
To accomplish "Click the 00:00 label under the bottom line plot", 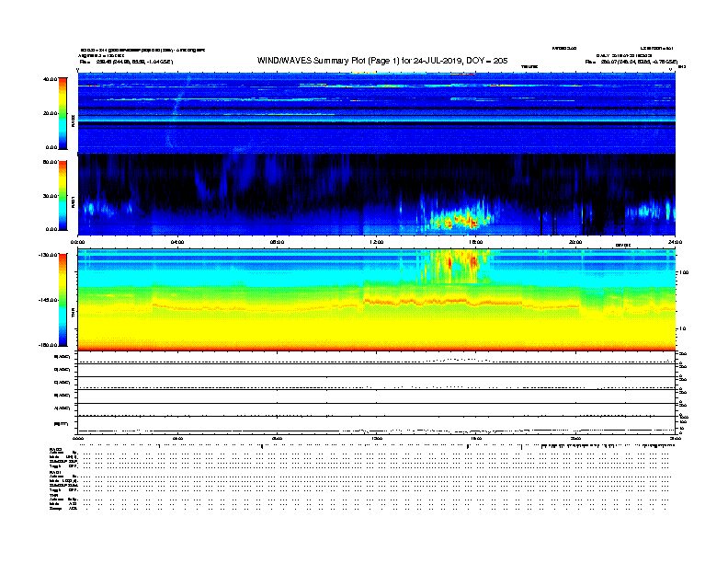I will (78, 438).
